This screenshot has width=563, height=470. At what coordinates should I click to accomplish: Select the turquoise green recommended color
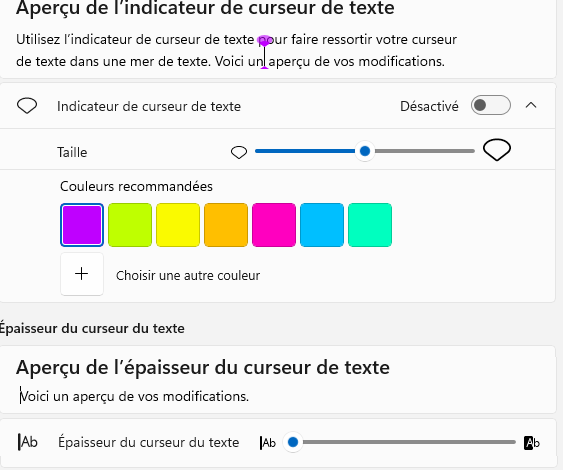click(370, 225)
